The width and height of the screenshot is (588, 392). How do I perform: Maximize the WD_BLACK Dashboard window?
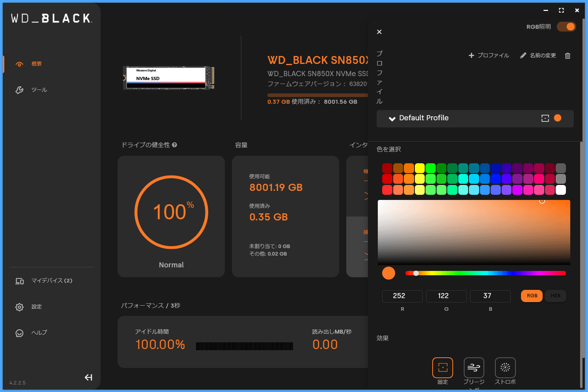(561, 10)
